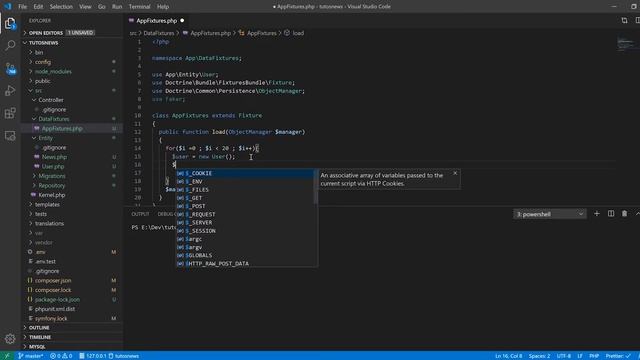Open the Run menu
The height and width of the screenshot is (360, 640).
click(117, 7)
